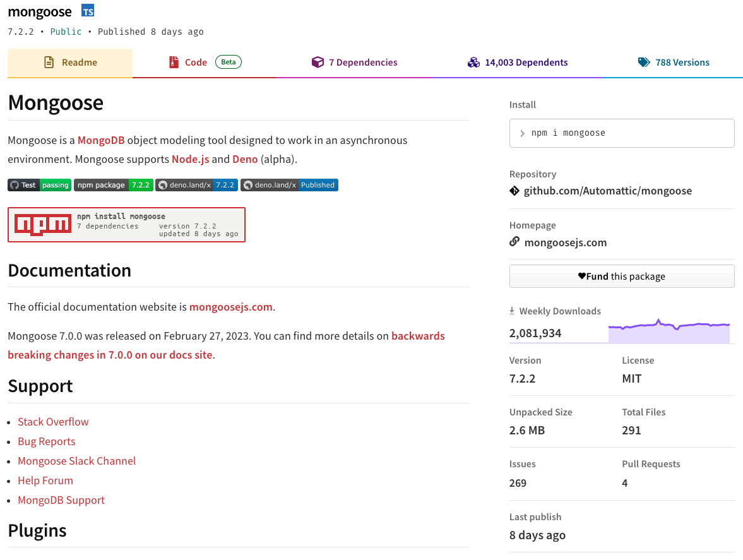
Task: Click the npm package 7.2.2 badge
Action: point(113,185)
